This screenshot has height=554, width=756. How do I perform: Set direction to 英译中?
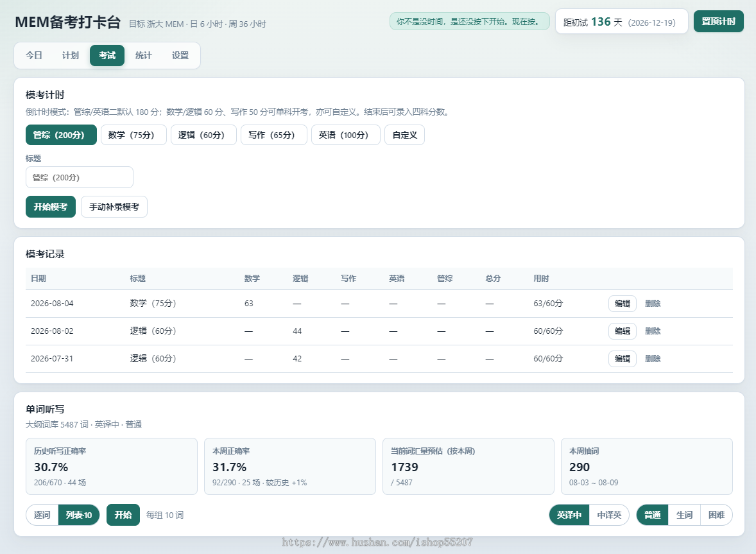coord(569,515)
